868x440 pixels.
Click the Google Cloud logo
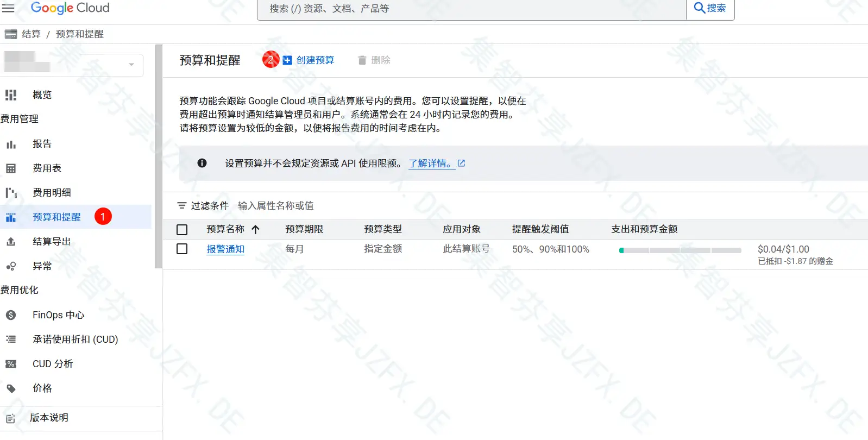coord(70,8)
